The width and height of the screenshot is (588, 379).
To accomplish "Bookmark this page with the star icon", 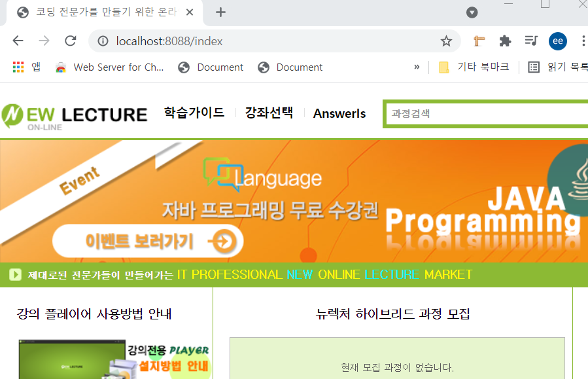I will click(446, 41).
